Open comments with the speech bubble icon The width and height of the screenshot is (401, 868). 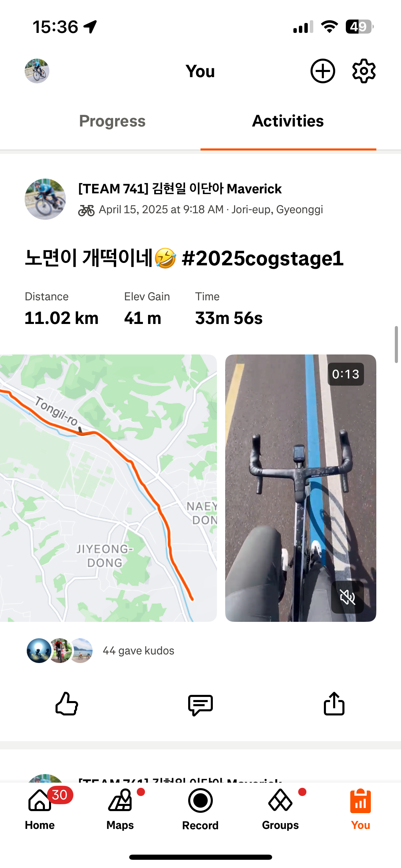pyautogui.click(x=200, y=704)
